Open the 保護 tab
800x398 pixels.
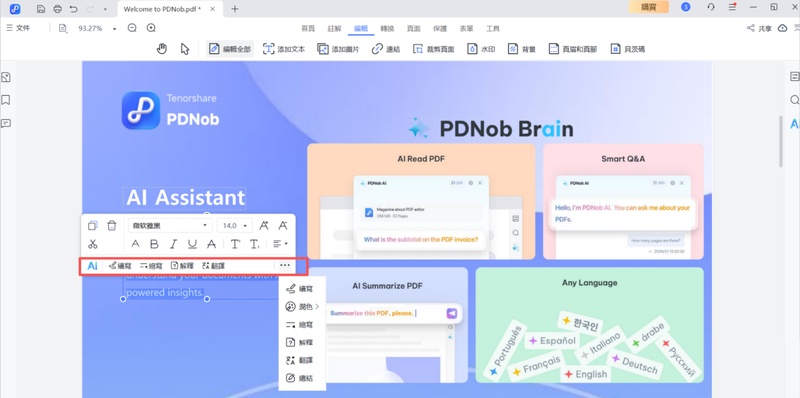pyautogui.click(x=440, y=29)
